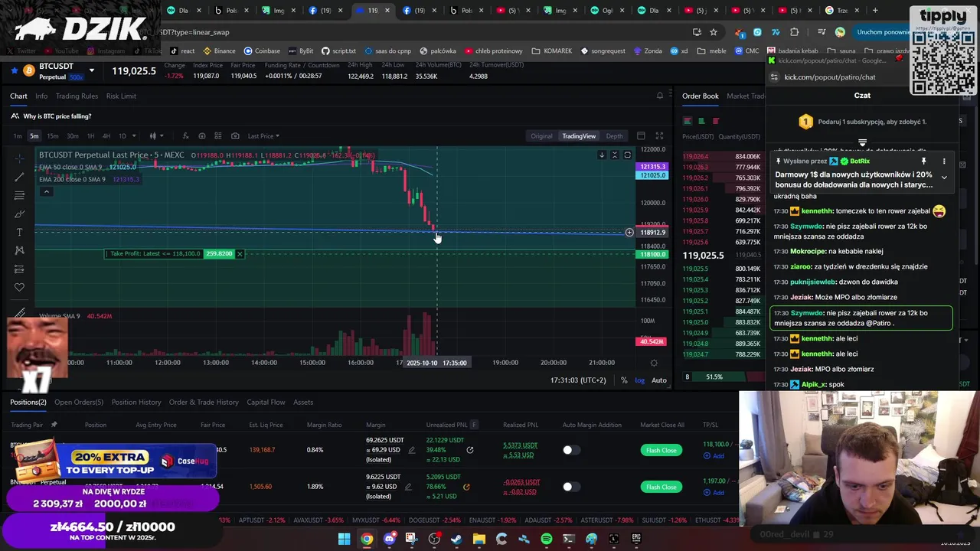This screenshot has height=551, width=980.
Task: Open the BTCUSDT pair selector dropdown
Action: coord(92,70)
